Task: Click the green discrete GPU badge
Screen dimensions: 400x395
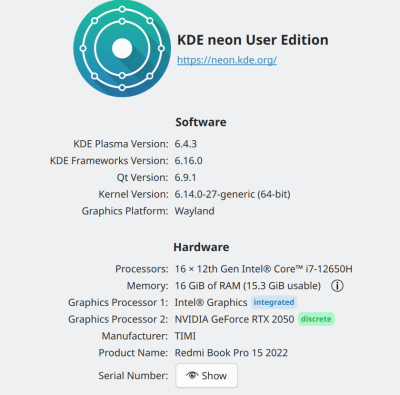Action: pos(316,319)
